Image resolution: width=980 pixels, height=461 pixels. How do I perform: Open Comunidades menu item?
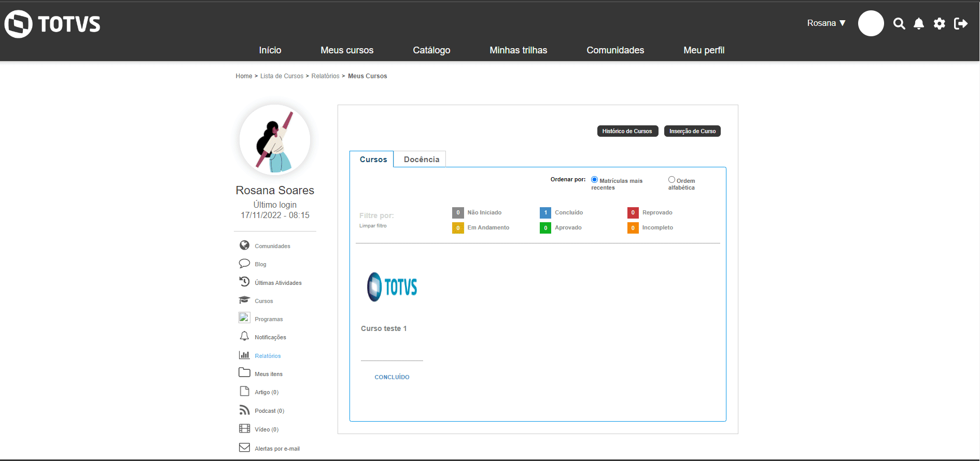pyautogui.click(x=615, y=50)
